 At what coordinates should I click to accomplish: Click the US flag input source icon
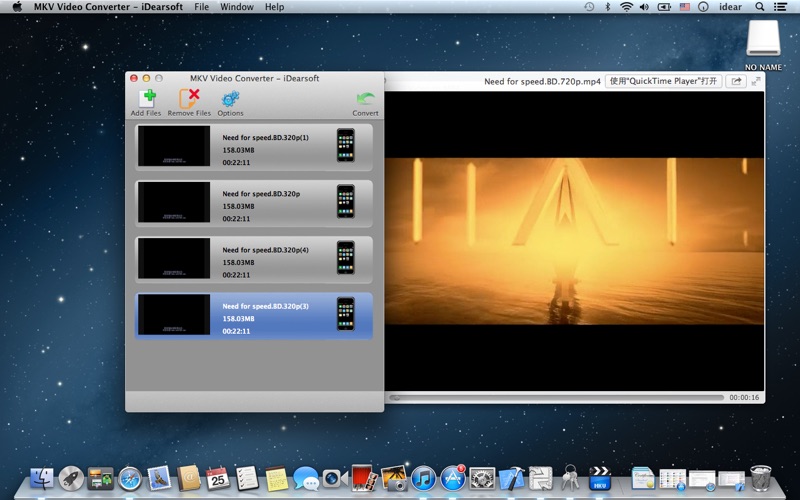685,7
